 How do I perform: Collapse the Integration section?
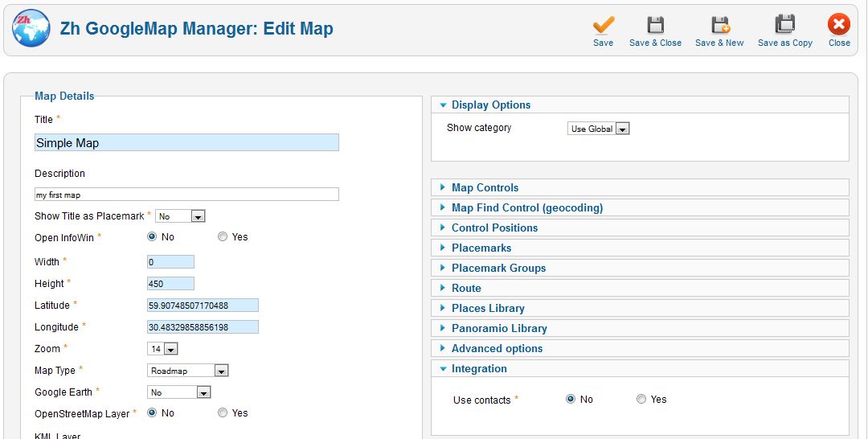click(479, 368)
